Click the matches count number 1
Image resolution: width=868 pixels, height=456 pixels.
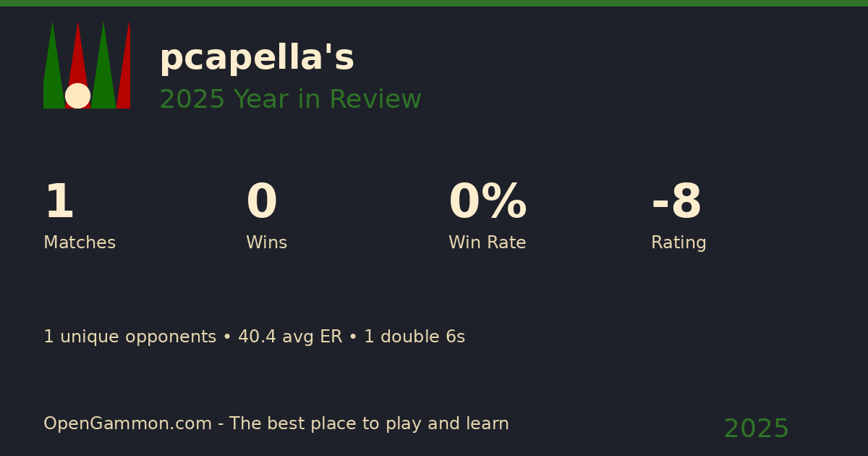coord(59,203)
